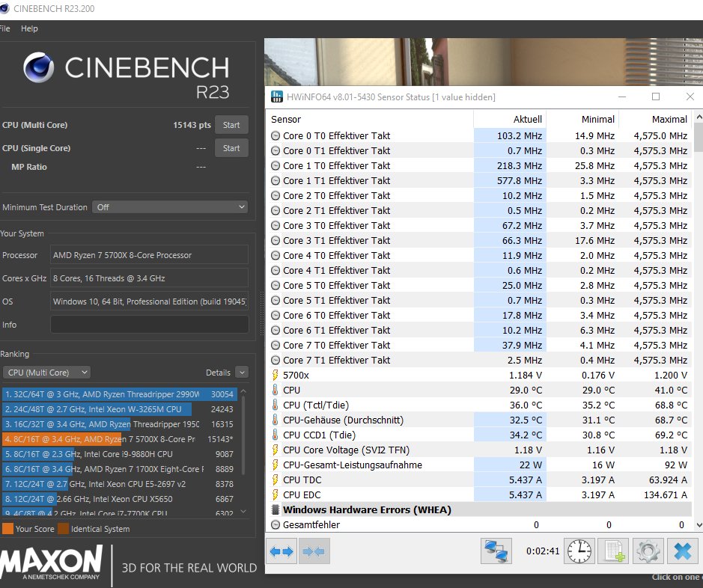Click lightning icon beside CPU-Gesamt-Leistungsaufnahme
Screen dimensions: 703x588
(x=276, y=465)
